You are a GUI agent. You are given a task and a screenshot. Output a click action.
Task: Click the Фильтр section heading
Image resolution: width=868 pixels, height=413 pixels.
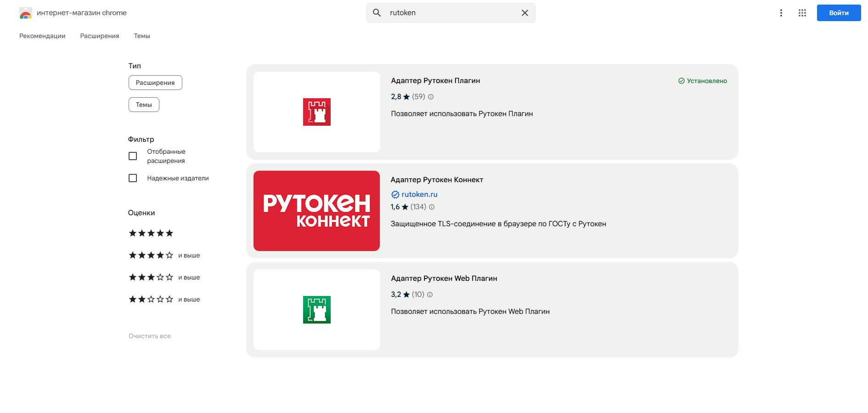tap(141, 140)
